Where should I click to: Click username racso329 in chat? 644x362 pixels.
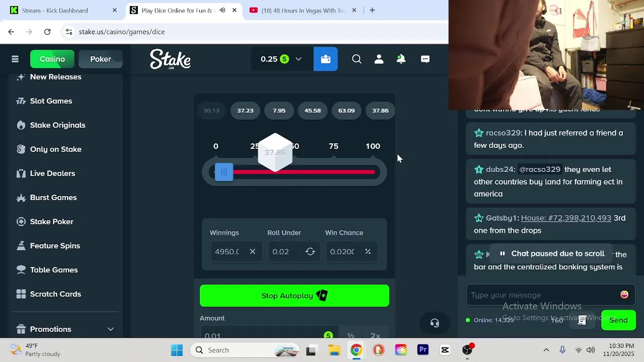click(x=503, y=133)
